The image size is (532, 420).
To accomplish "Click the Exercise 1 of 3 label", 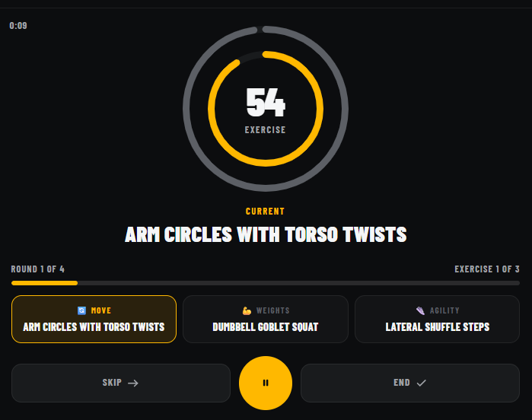I will tap(487, 269).
